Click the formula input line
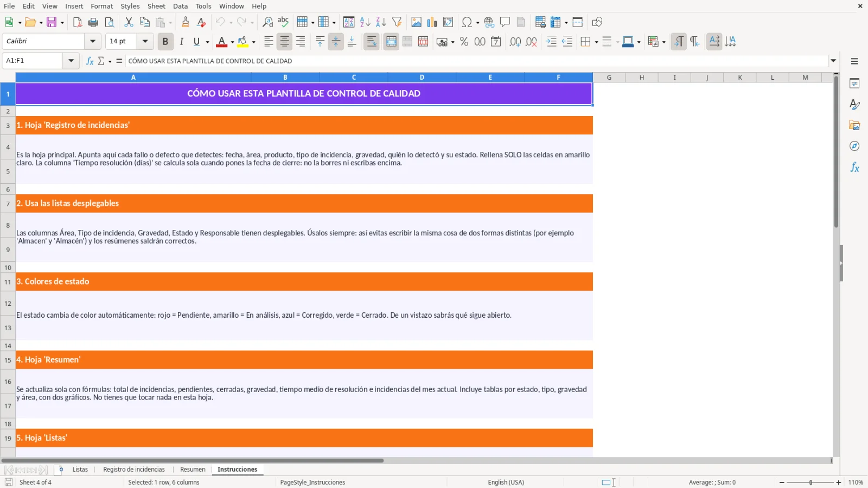Viewport: 868px width, 488px height. [x=476, y=61]
